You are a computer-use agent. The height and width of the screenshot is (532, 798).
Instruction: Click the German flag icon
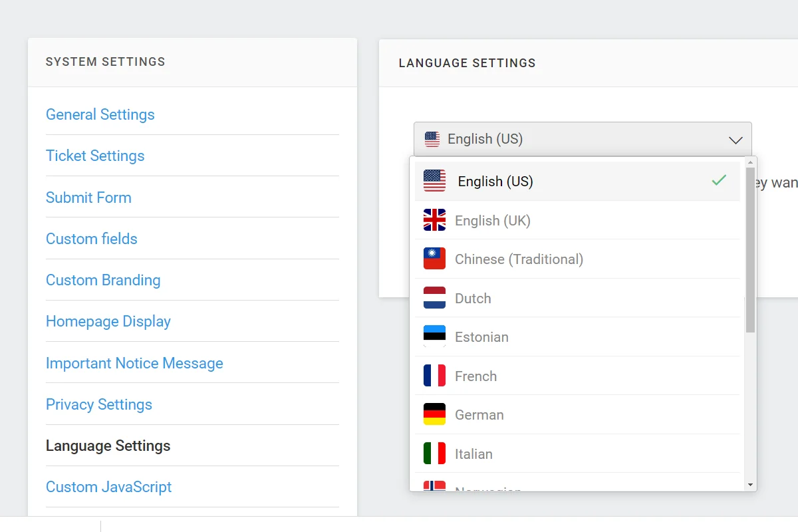pos(434,414)
